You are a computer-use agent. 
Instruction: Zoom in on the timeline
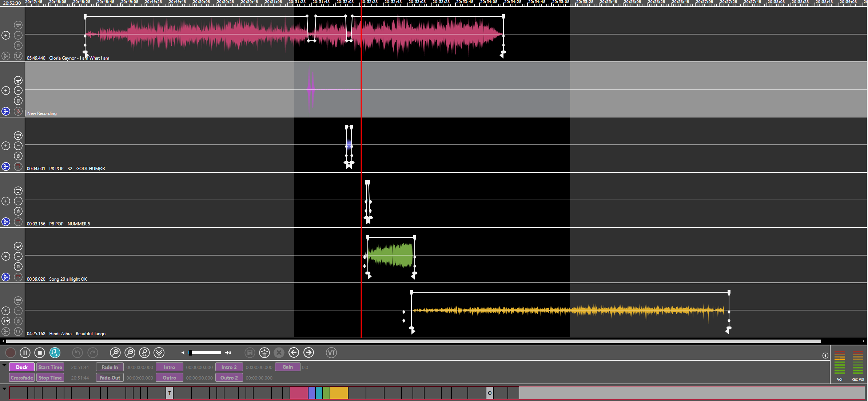(115, 353)
